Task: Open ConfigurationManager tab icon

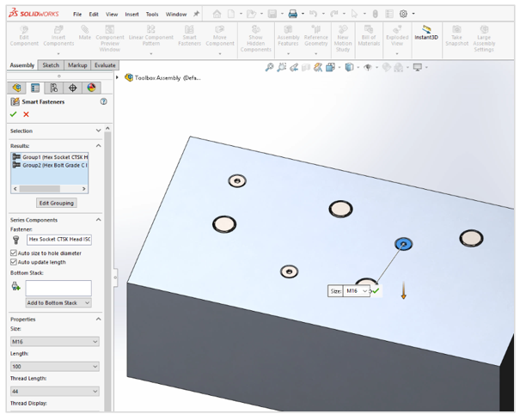Action: pos(53,88)
